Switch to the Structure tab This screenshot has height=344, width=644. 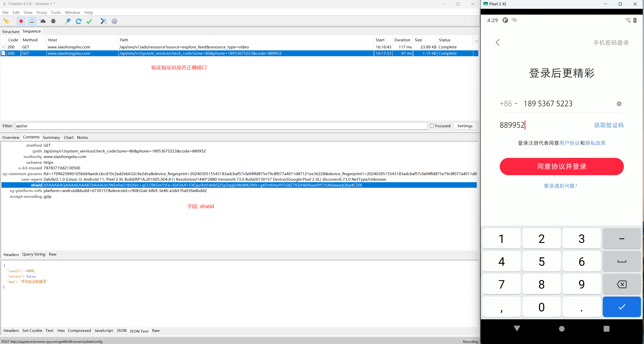click(x=11, y=32)
